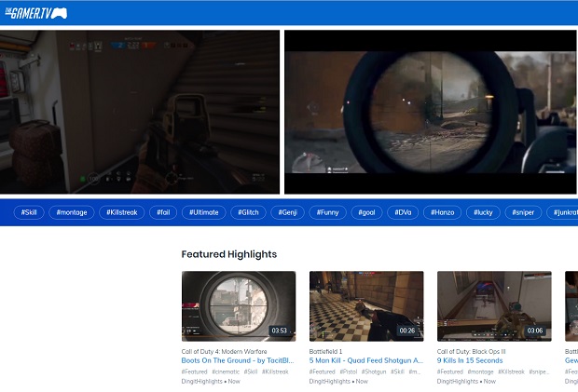
Task: Open DingitHighlights uploader under 9 Kills In 15 Seconds
Action: [x=458, y=382]
